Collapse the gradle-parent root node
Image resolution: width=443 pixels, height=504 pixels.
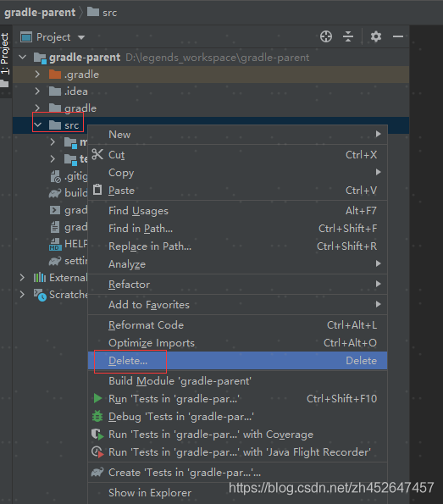23,58
